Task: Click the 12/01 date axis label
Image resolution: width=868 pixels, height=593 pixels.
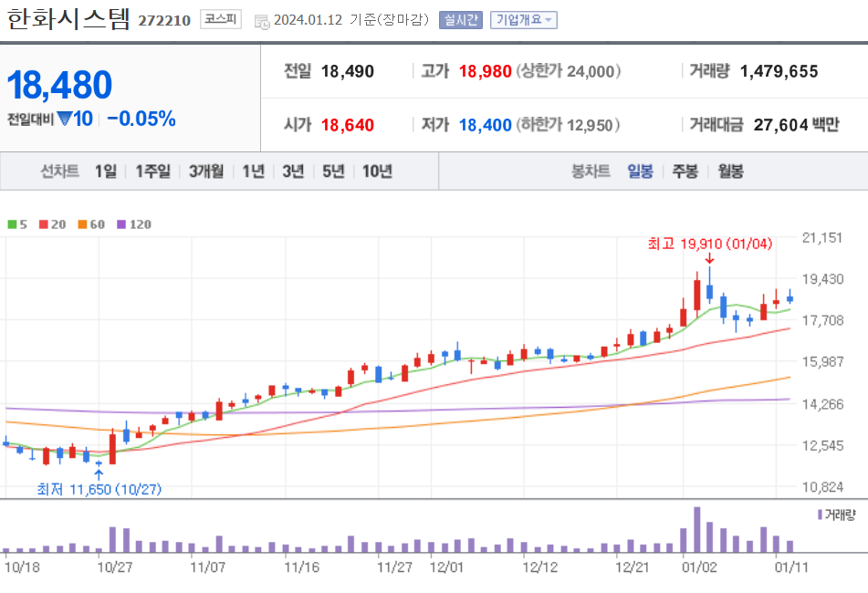Action: click(x=446, y=567)
